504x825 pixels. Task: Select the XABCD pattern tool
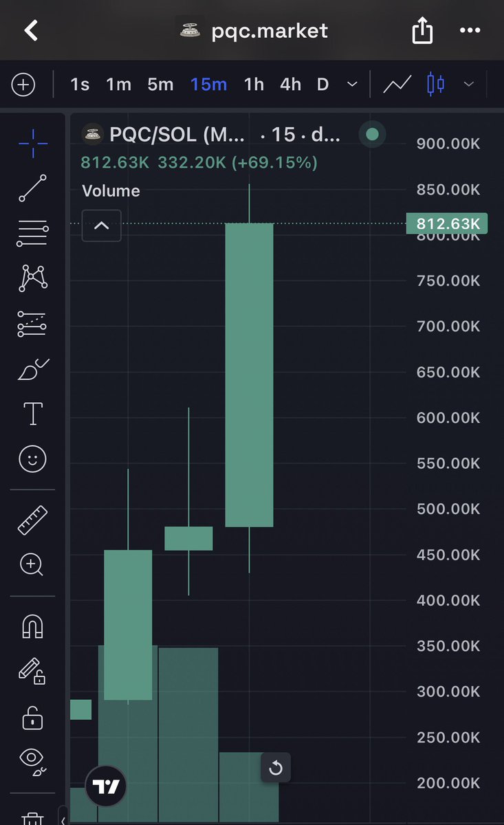point(33,278)
